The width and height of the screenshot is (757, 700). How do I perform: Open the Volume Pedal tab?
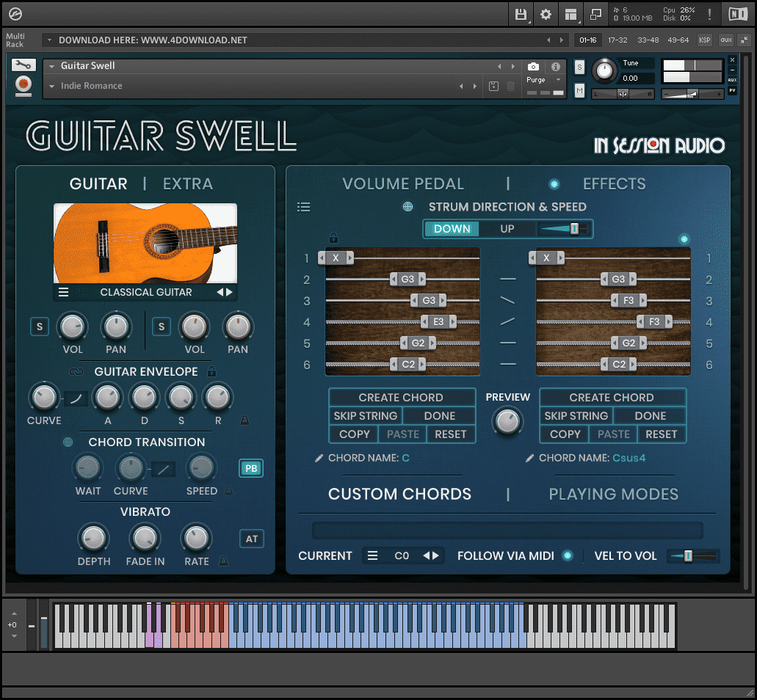tap(403, 183)
